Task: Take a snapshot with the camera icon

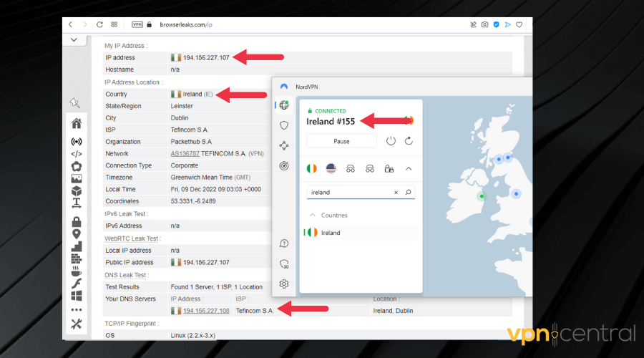Action: coord(485,24)
